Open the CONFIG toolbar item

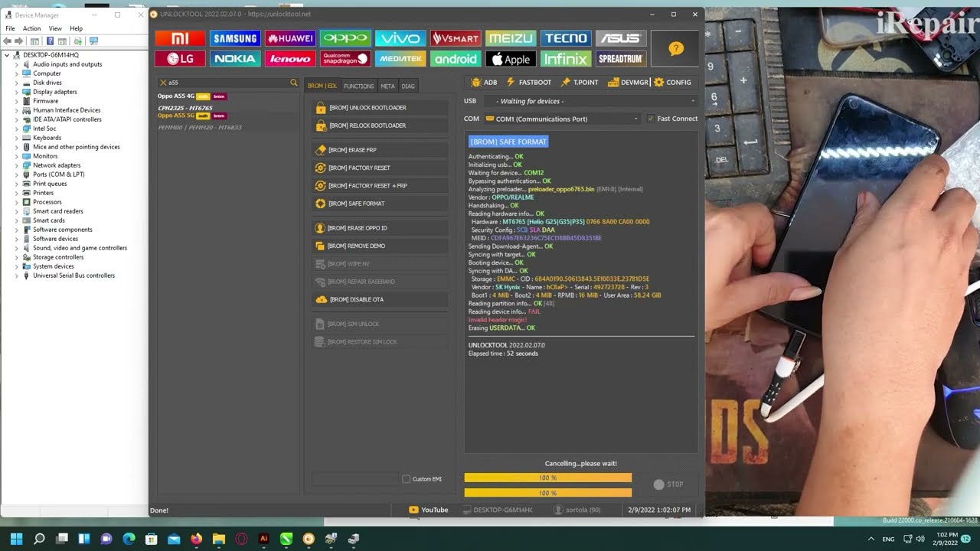click(x=672, y=82)
